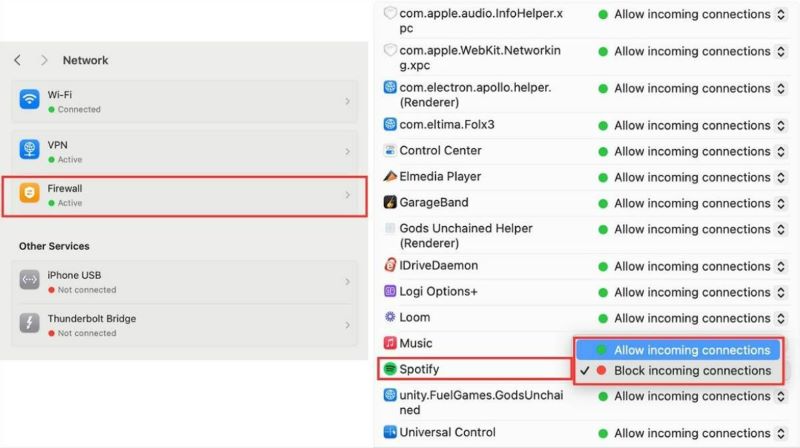The width and height of the screenshot is (800, 448).
Task: Click the Wi-Fi icon in Network list
Action: (x=30, y=99)
